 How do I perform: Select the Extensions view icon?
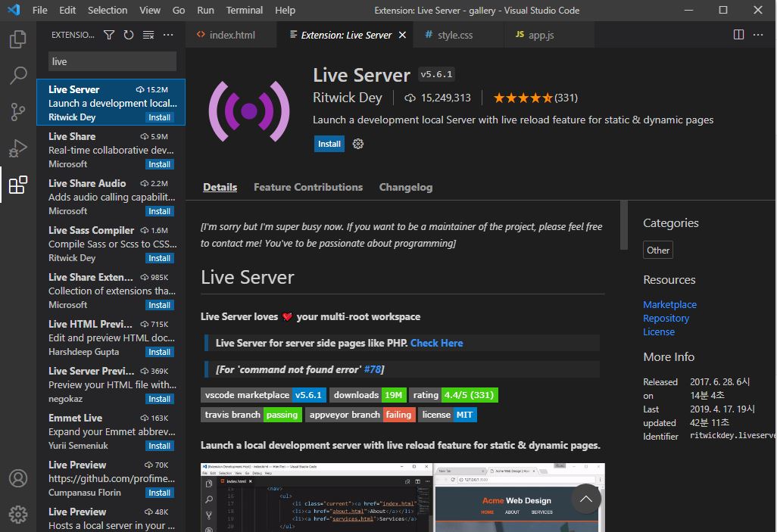coord(18,185)
